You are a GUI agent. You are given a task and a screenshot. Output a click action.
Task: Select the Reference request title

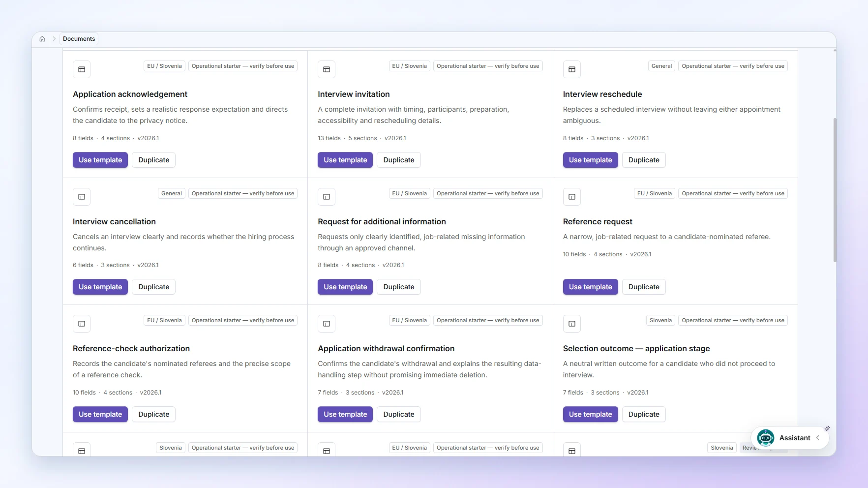(598, 221)
